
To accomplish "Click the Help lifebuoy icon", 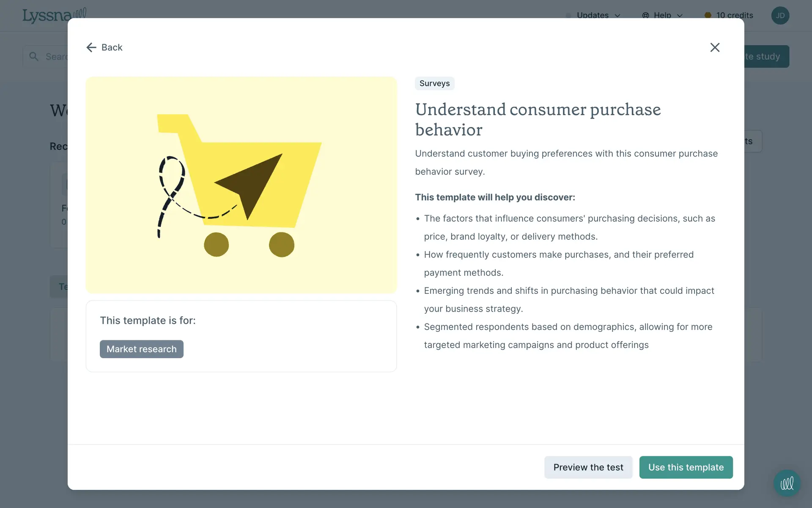I will click(x=645, y=15).
